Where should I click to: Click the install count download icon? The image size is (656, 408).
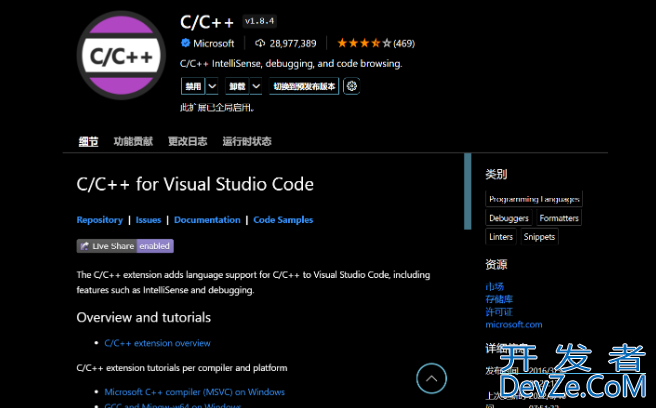coord(260,44)
